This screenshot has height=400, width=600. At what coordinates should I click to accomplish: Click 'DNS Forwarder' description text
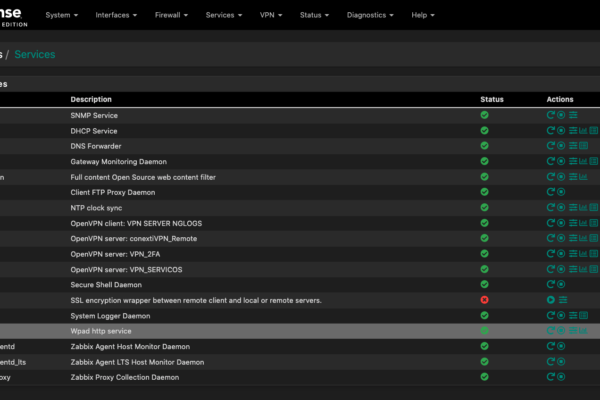point(96,146)
